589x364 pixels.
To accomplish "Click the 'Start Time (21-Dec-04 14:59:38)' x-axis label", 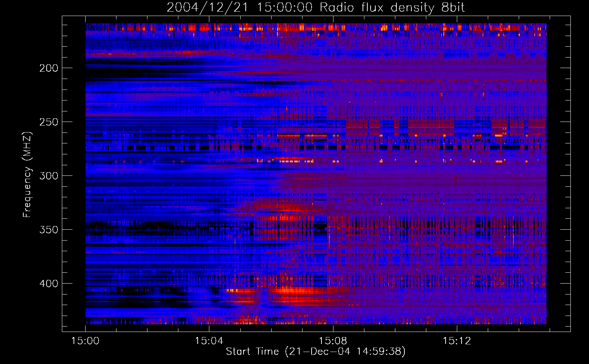I will pyautogui.click(x=316, y=352).
